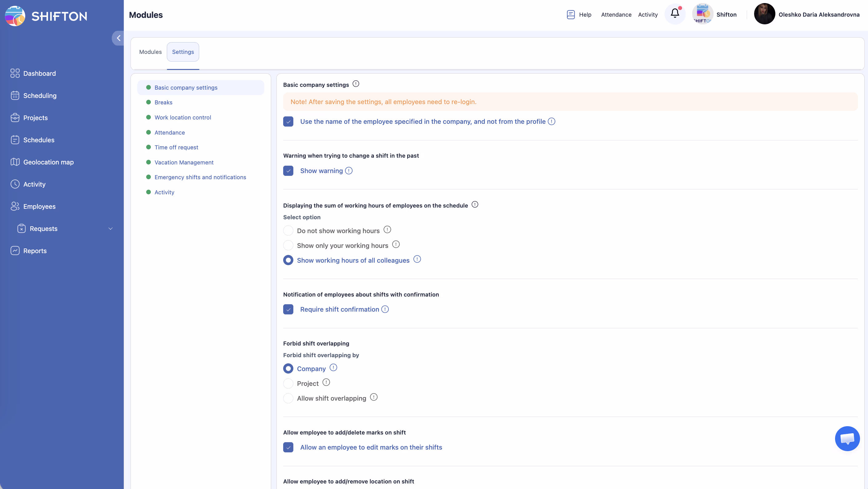Open the Shifton company switcher
The width and height of the screenshot is (868, 489).
pyautogui.click(x=714, y=14)
